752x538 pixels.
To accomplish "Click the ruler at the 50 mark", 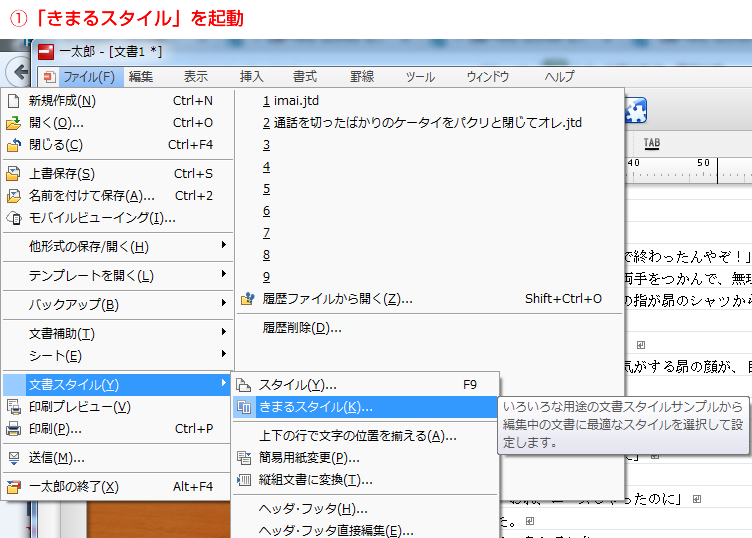I will tap(704, 163).
